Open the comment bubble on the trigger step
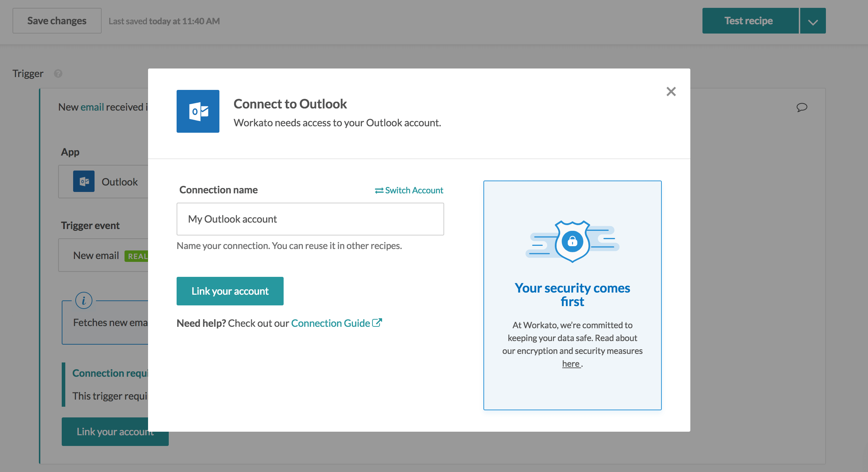The width and height of the screenshot is (868, 472). pyautogui.click(x=801, y=107)
